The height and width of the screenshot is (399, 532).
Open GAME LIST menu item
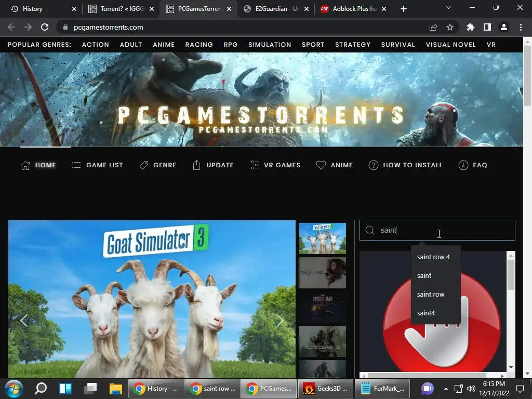(97, 165)
